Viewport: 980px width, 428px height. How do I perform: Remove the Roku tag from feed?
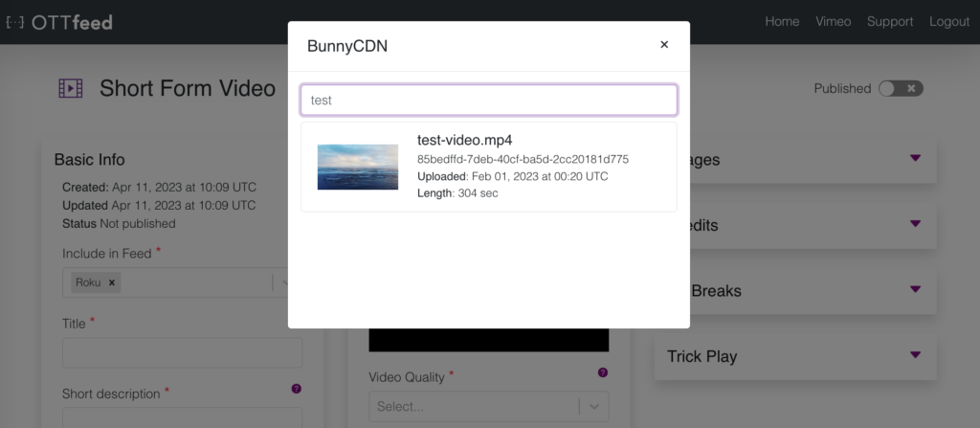click(112, 282)
